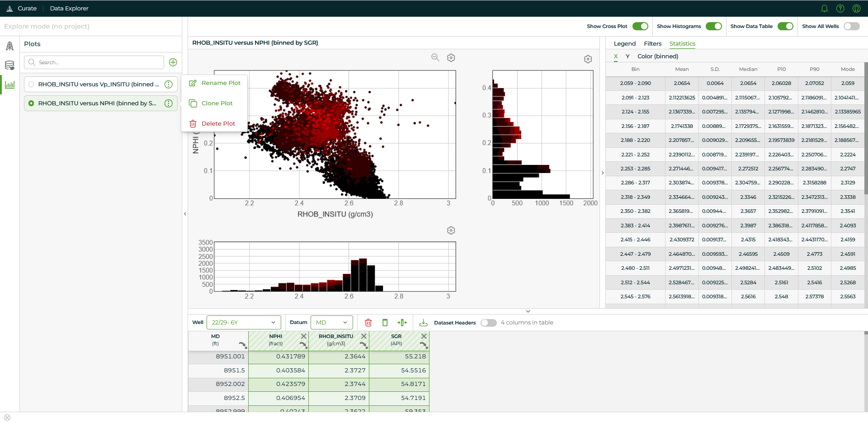Click the statistics table vertical scrollbar
Screen dimensions: 868x423
(x=866, y=128)
